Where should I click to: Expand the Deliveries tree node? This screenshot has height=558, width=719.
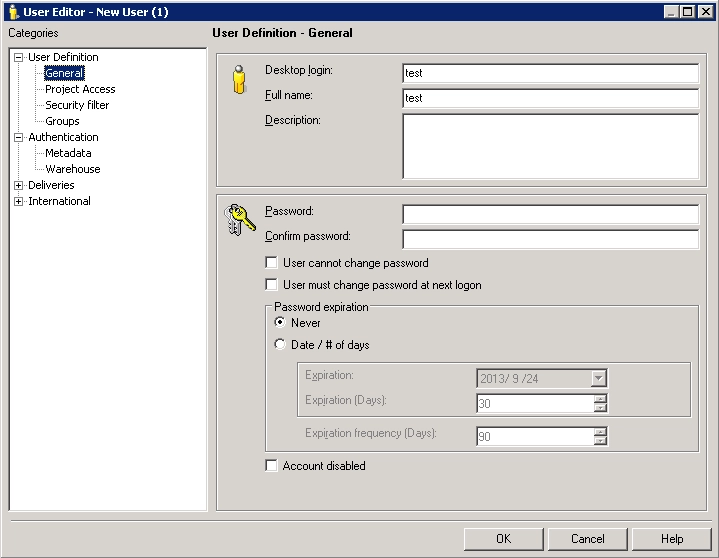(18, 185)
